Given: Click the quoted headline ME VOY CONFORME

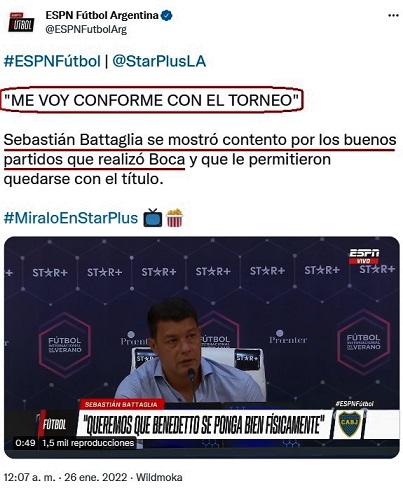Looking at the screenshot, I should click(152, 100).
